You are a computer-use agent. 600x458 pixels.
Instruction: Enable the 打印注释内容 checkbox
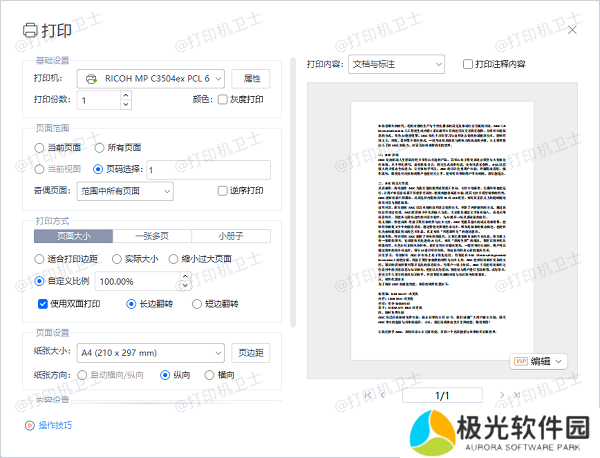pyautogui.click(x=468, y=64)
